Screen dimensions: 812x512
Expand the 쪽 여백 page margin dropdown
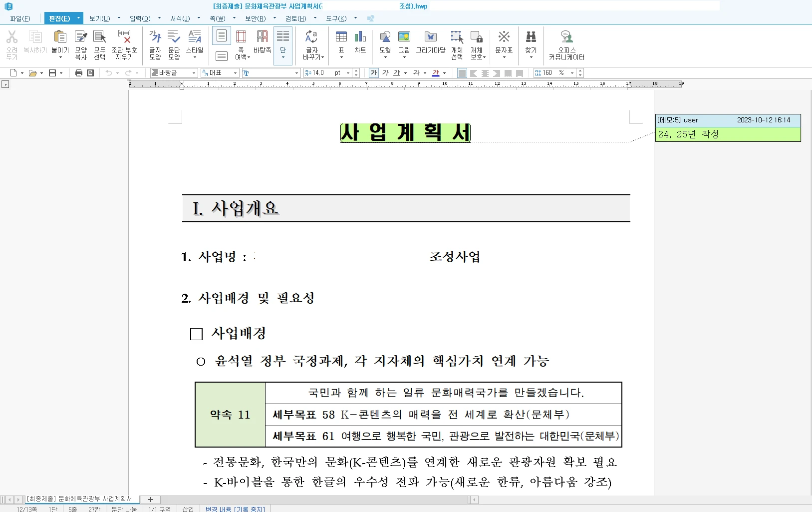tap(249, 57)
